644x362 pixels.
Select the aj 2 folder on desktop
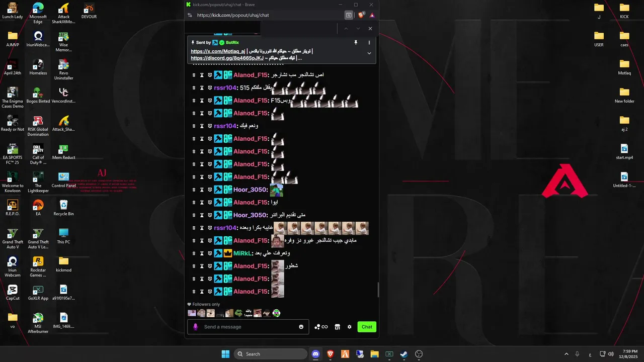tap(624, 124)
